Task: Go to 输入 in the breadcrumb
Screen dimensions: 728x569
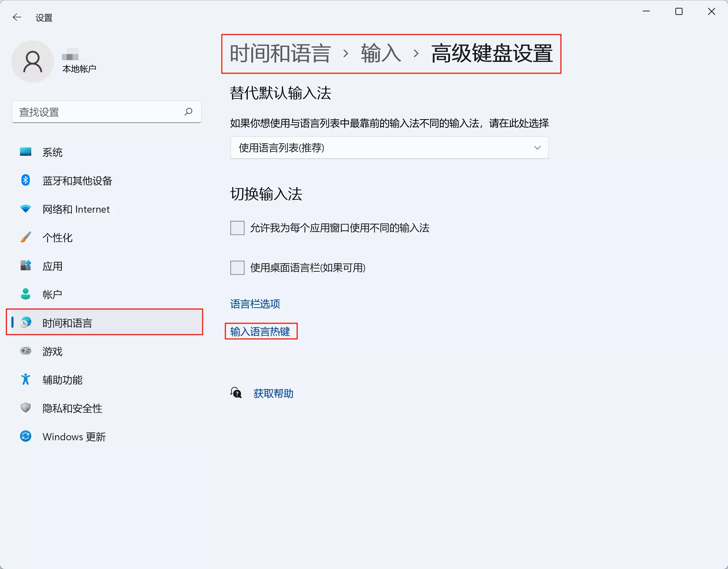Action: pyautogui.click(x=381, y=54)
